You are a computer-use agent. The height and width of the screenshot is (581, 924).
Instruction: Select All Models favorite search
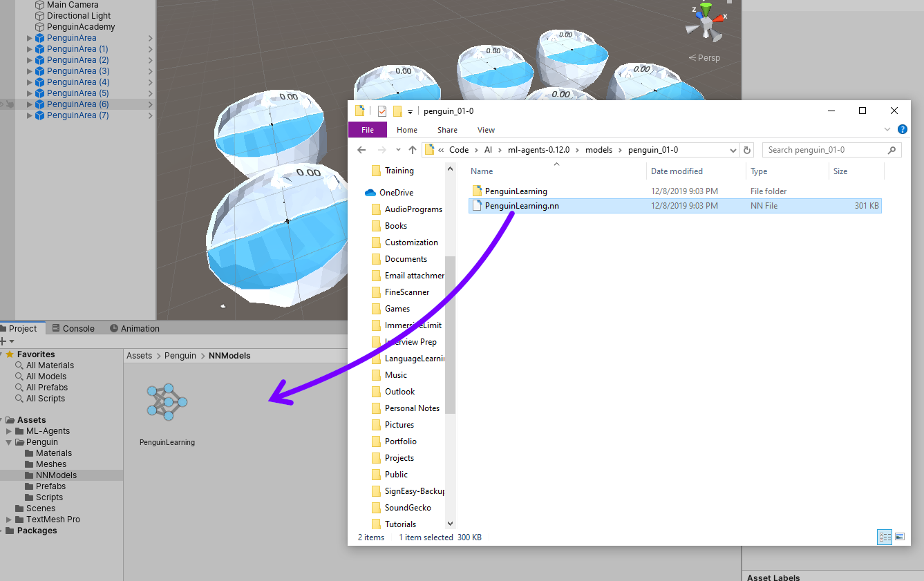(x=46, y=377)
